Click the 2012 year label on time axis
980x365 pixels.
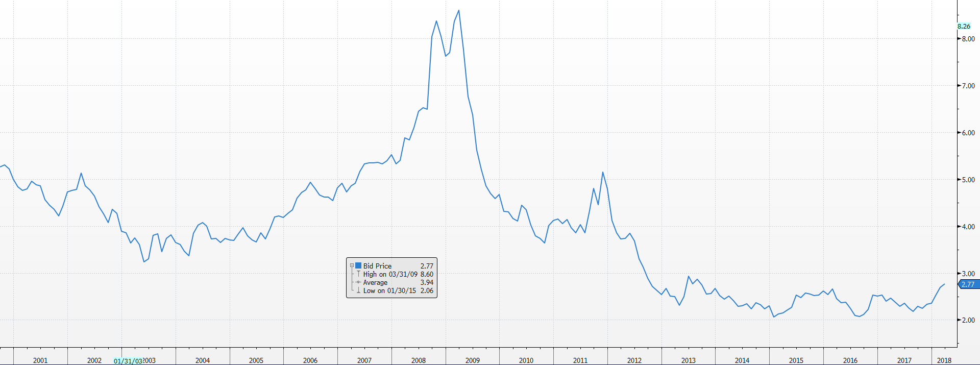[634, 360]
